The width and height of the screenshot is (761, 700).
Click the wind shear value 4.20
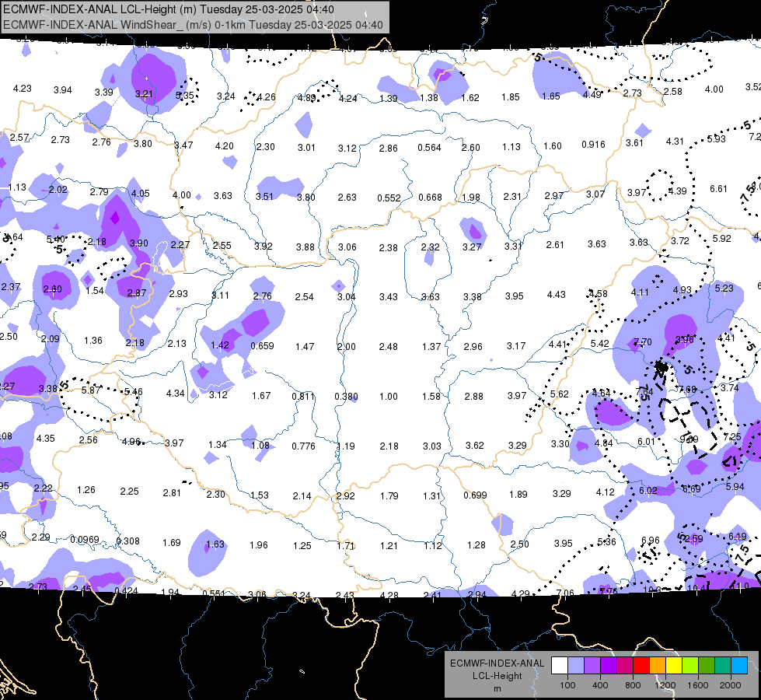(224, 145)
